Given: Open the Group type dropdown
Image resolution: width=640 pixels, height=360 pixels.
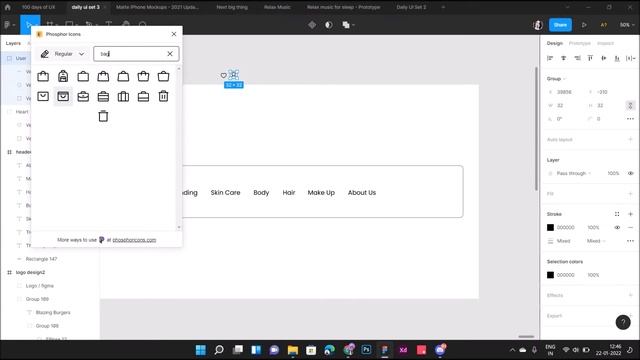Looking at the screenshot, I should pyautogui.click(x=556, y=78).
